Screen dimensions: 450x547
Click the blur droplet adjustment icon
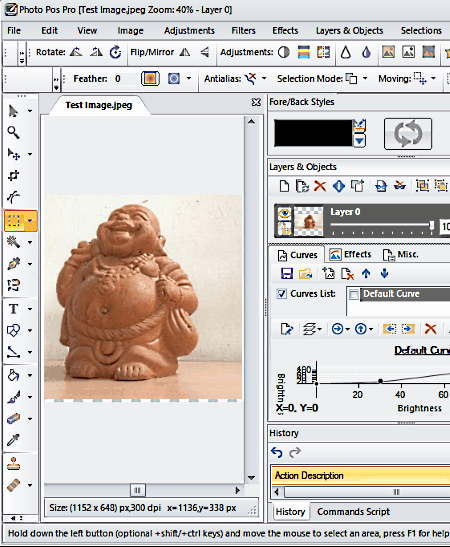pos(366,52)
